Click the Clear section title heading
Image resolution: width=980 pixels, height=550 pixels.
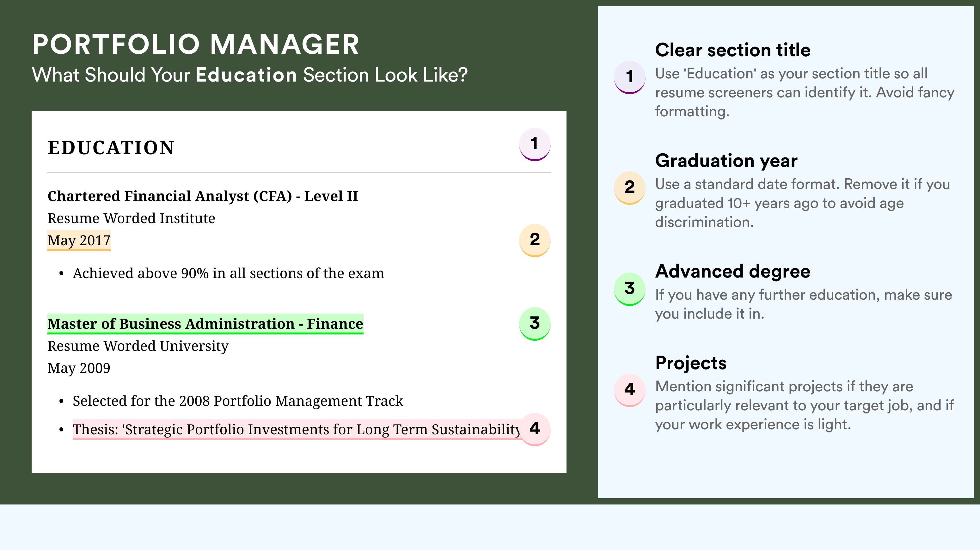click(x=733, y=50)
